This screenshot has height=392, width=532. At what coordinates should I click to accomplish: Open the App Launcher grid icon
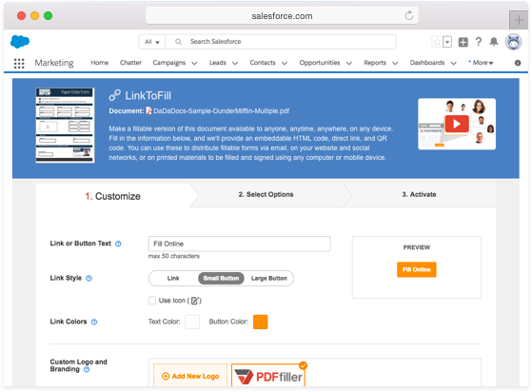[x=19, y=63]
